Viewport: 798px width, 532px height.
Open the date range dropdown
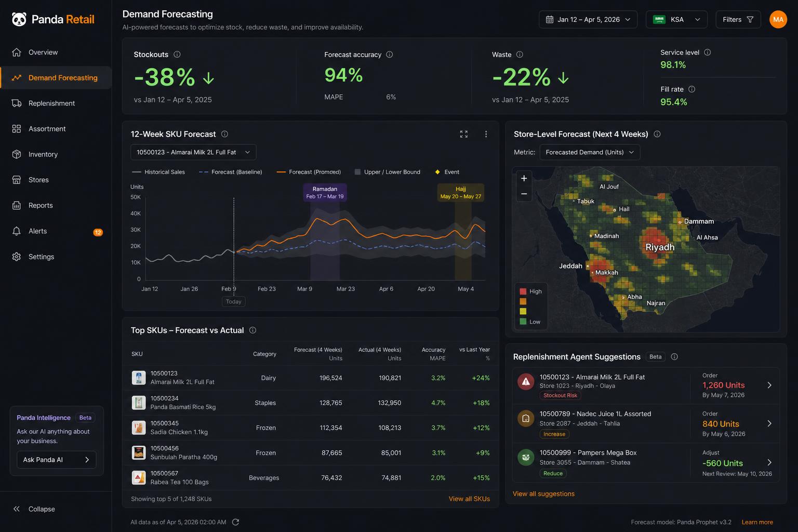pos(588,20)
